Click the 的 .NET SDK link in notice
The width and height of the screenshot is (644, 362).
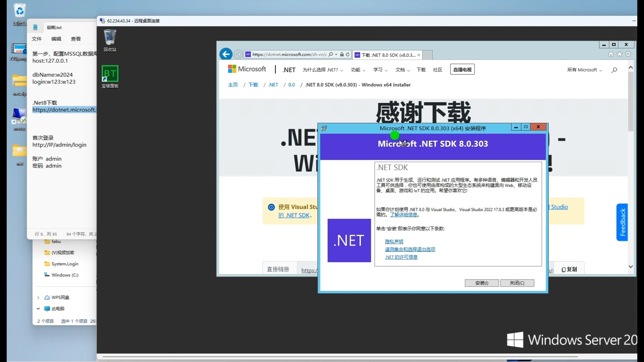[x=294, y=216]
